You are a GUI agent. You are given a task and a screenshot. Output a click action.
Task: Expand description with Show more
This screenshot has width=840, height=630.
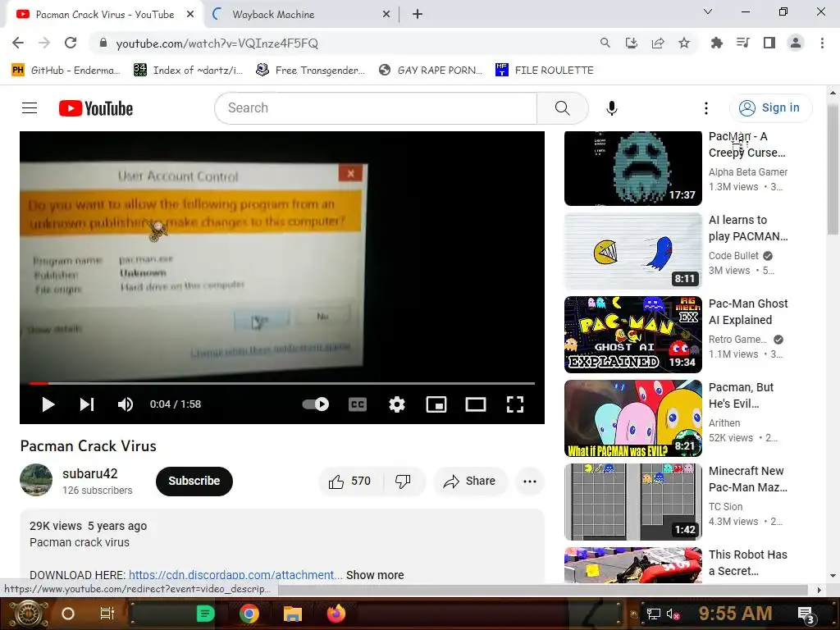coord(375,575)
